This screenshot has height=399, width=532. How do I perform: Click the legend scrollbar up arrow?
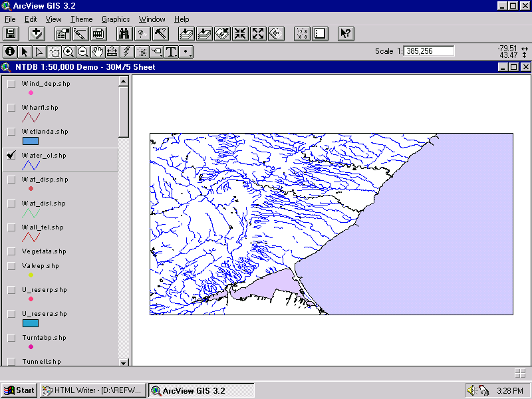(124, 81)
